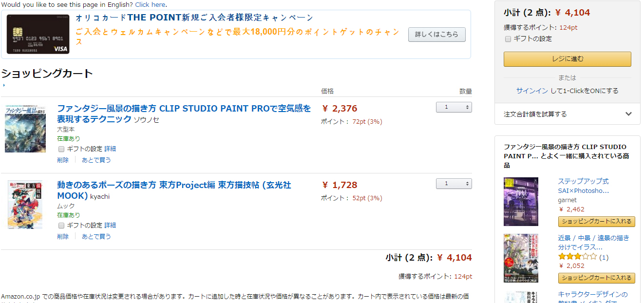Image resolution: width=644 pixels, height=303 pixels.
Task: Open the Touhou Project pose book thumbnail
Action: click(x=25, y=205)
